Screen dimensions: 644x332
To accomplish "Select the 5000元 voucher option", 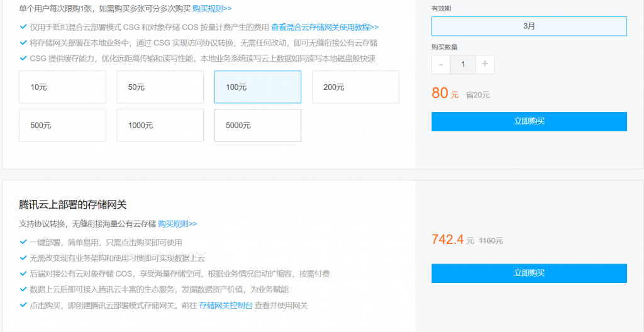I will click(x=258, y=125).
